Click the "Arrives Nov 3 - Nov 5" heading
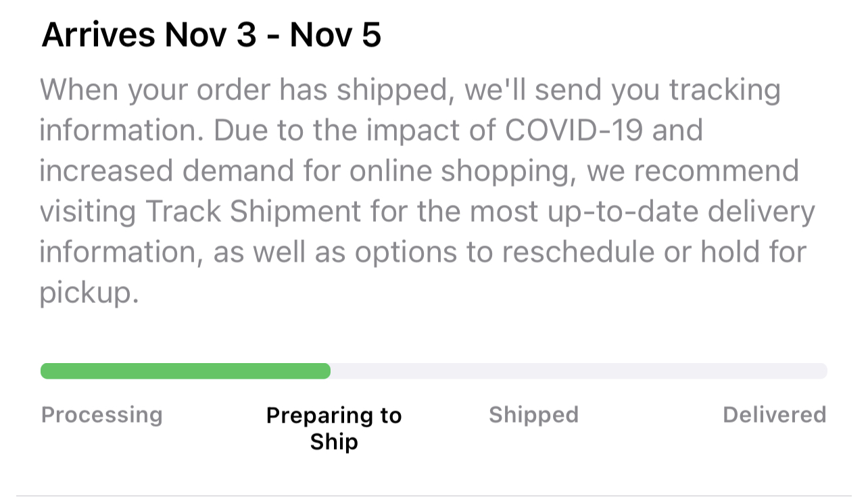The image size is (868, 501). (x=211, y=35)
